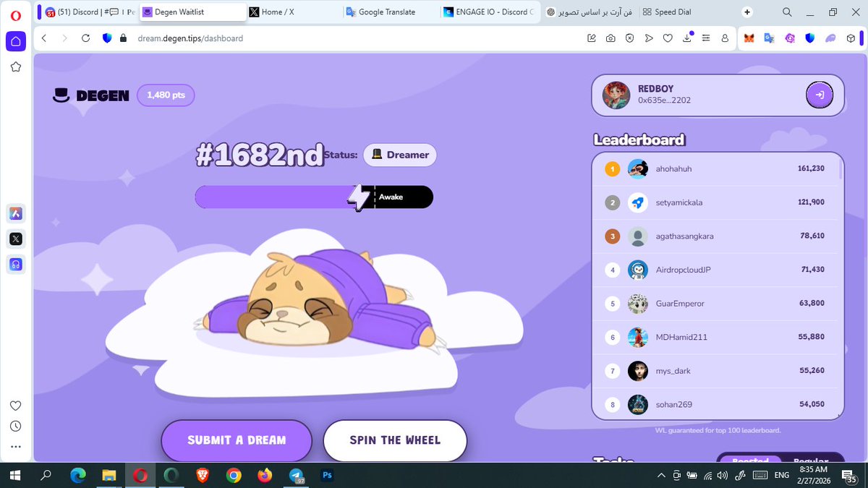The height and width of the screenshot is (488, 868).
Task: Switch to the Persian-titled ChatGPT tab
Action: pos(589,12)
